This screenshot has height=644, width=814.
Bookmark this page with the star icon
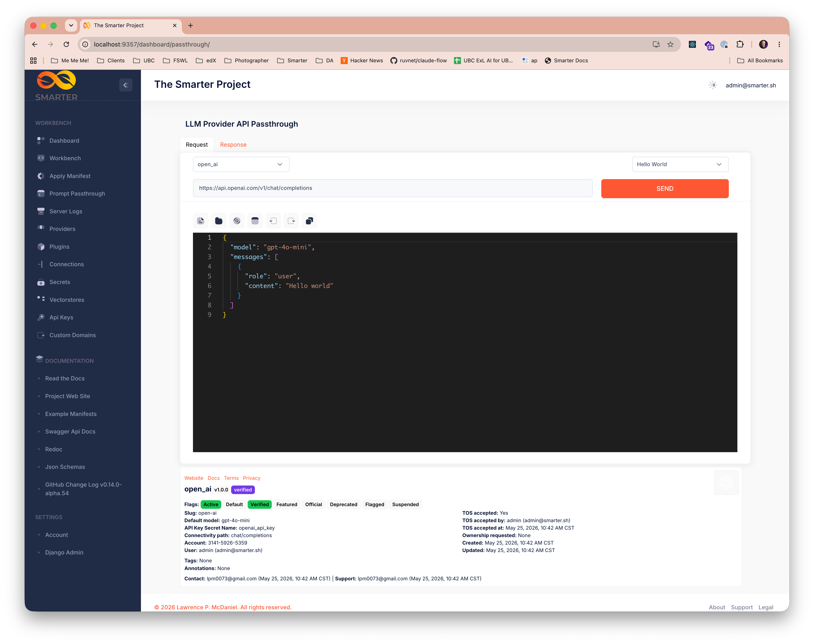(670, 45)
